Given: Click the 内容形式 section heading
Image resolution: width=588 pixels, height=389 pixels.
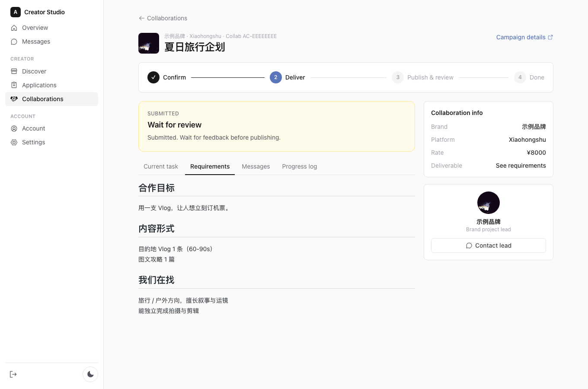Looking at the screenshot, I should pos(157,229).
